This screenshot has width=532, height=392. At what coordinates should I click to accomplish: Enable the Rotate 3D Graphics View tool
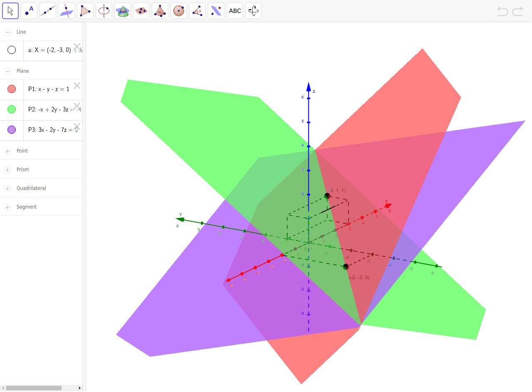pyautogui.click(x=253, y=10)
